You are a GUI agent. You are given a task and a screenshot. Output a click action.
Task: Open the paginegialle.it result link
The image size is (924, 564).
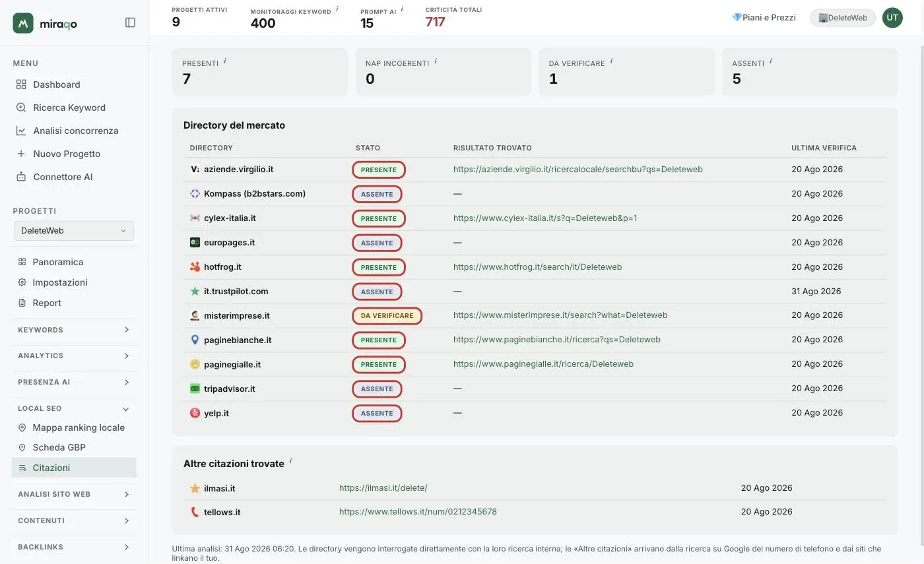[x=543, y=364]
